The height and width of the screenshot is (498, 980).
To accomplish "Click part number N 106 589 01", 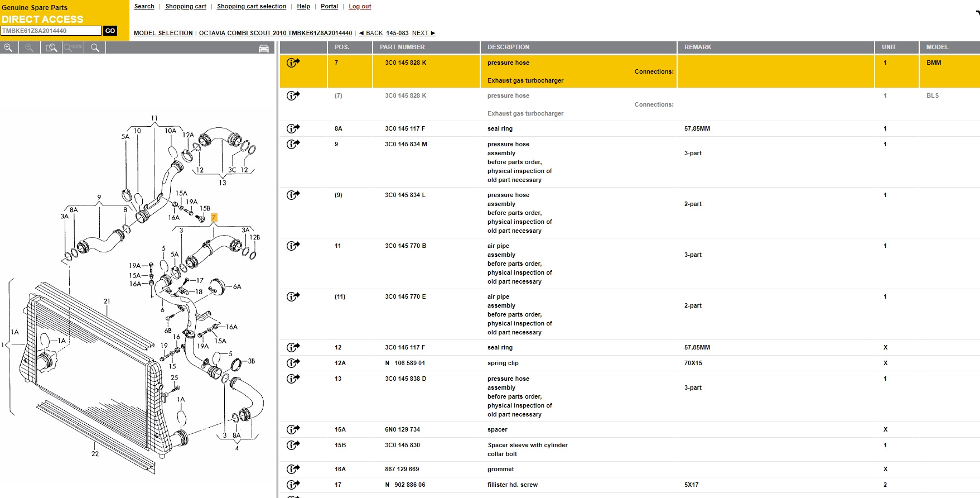I will [x=405, y=363].
